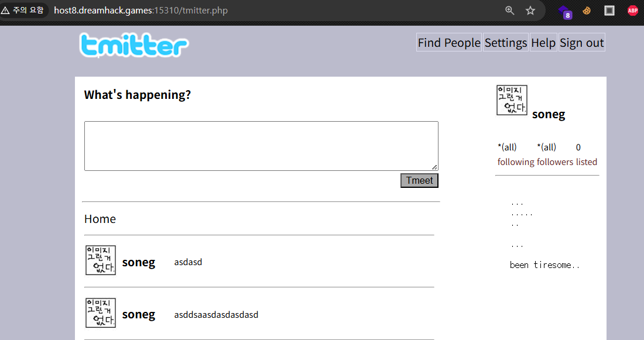Open the purple extension with badge 8
Image resolution: width=644 pixels, height=340 pixels.
tap(564, 11)
